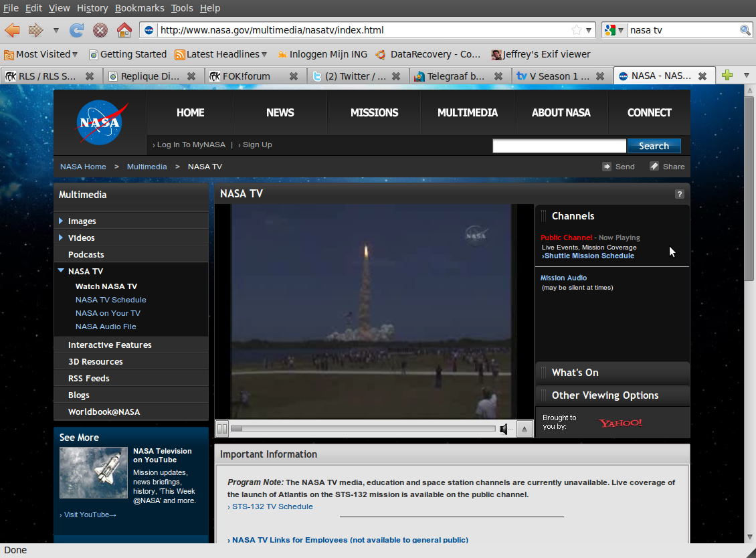756x558 pixels.
Task: Open the history dropdown next to Forward
Action: click(x=56, y=30)
